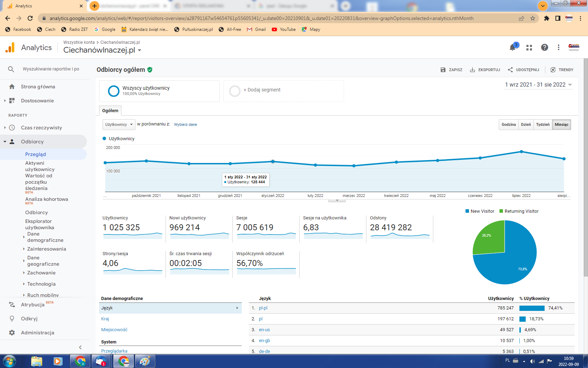The width and height of the screenshot is (588, 368).
Task: Switch graph to Dzień granularity
Action: click(526, 124)
